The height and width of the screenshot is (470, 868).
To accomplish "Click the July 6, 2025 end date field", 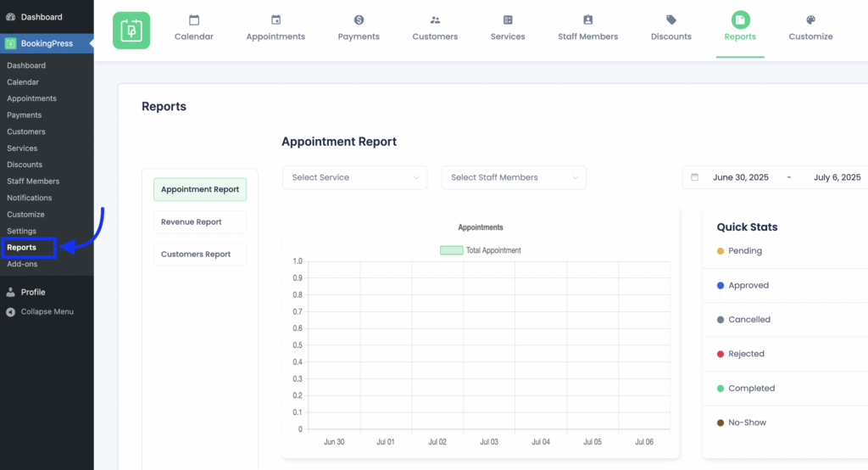I will 837,177.
